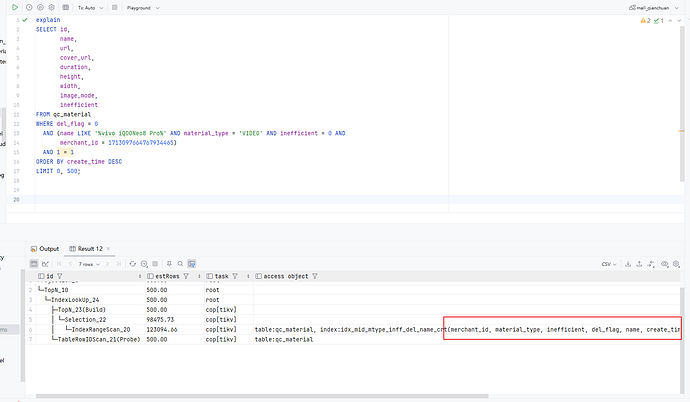Image resolution: width=690 pixels, height=402 pixels.
Task: Click the green gutter checkmark on line 1
Action: pos(25,20)
